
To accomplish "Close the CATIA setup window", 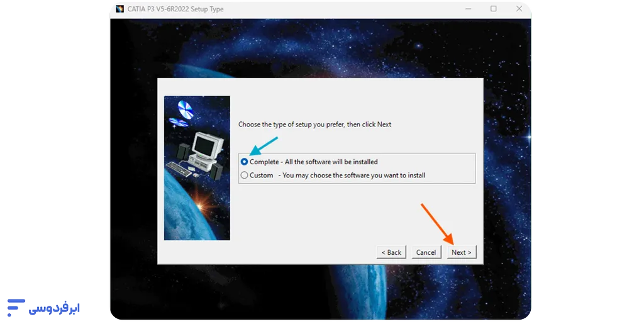I will tap(519, 9).
